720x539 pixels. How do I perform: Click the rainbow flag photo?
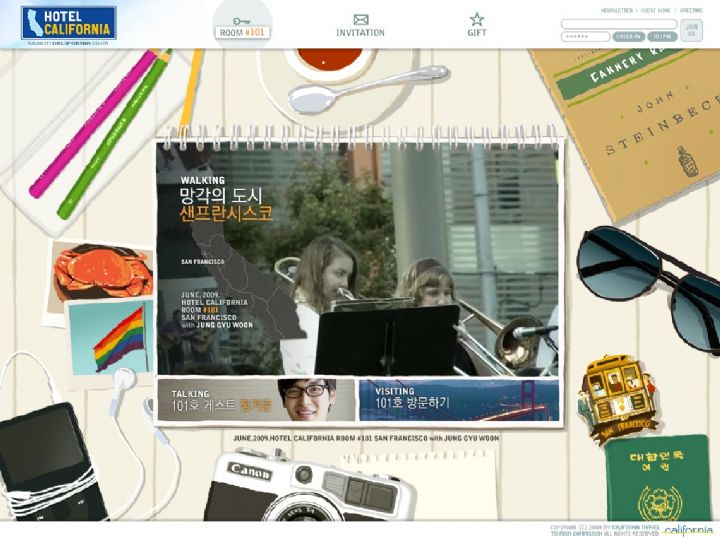[x=112, y=338]
